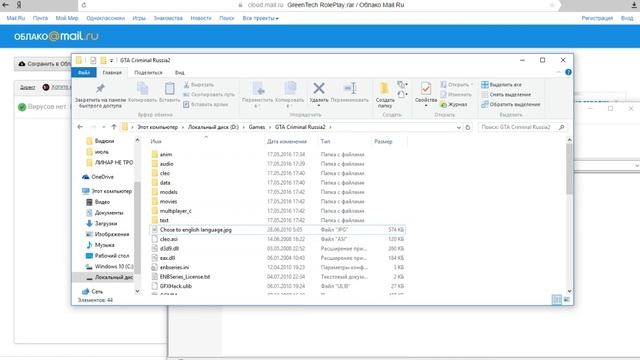Collapse the ribbon with the chevron
The width and height of the screenshot is (640, 360).
pos(558,72)
